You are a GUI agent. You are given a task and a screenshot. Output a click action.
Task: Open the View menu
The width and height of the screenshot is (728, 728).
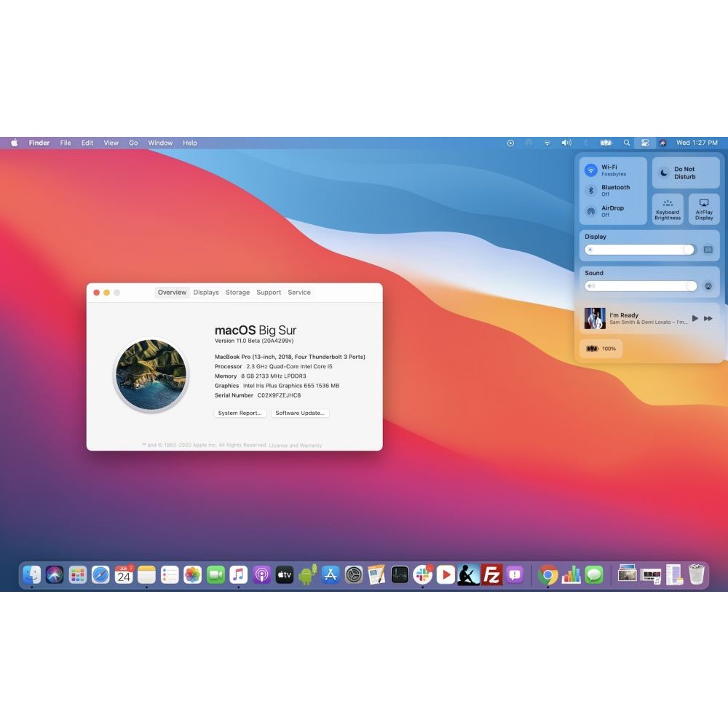click(111, 143)
